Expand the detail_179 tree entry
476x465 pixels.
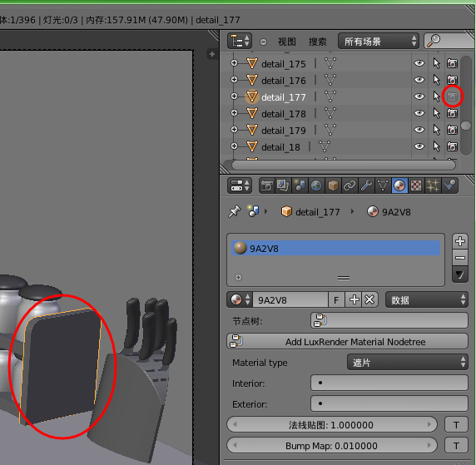click(x=234, y=130)
